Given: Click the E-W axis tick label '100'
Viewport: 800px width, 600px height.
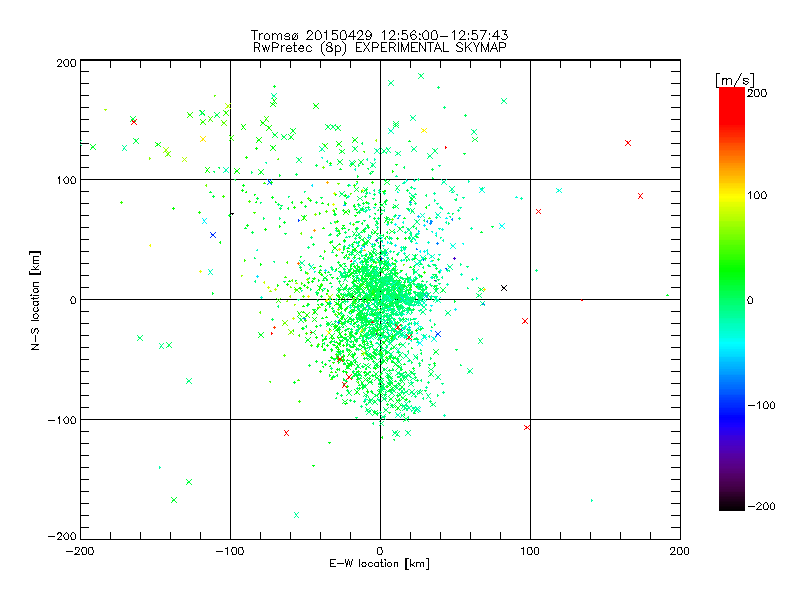Looking at the screenshot, I should pyautogui.click(x=530, y=551).
